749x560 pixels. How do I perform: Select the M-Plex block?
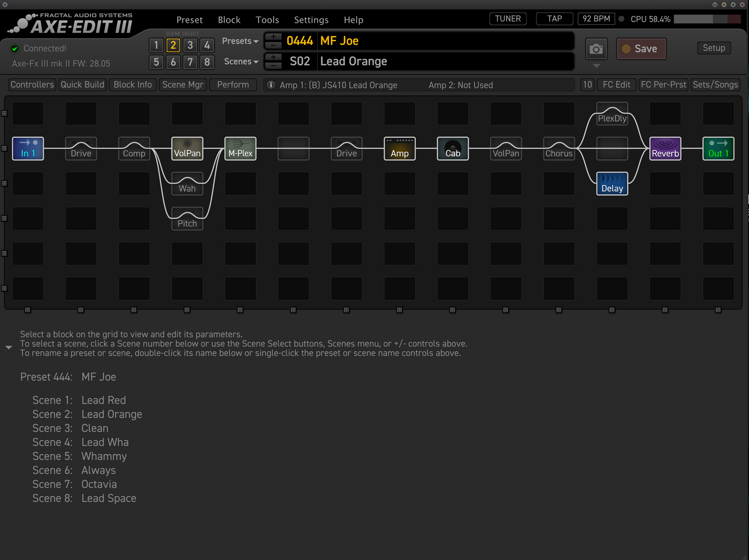[240, 149]
